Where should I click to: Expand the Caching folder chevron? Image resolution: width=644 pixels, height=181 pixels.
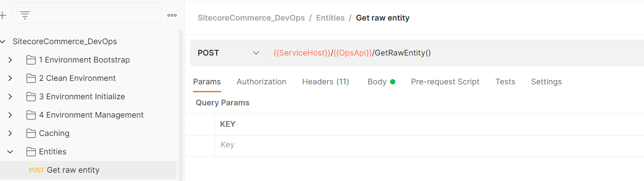10,133
